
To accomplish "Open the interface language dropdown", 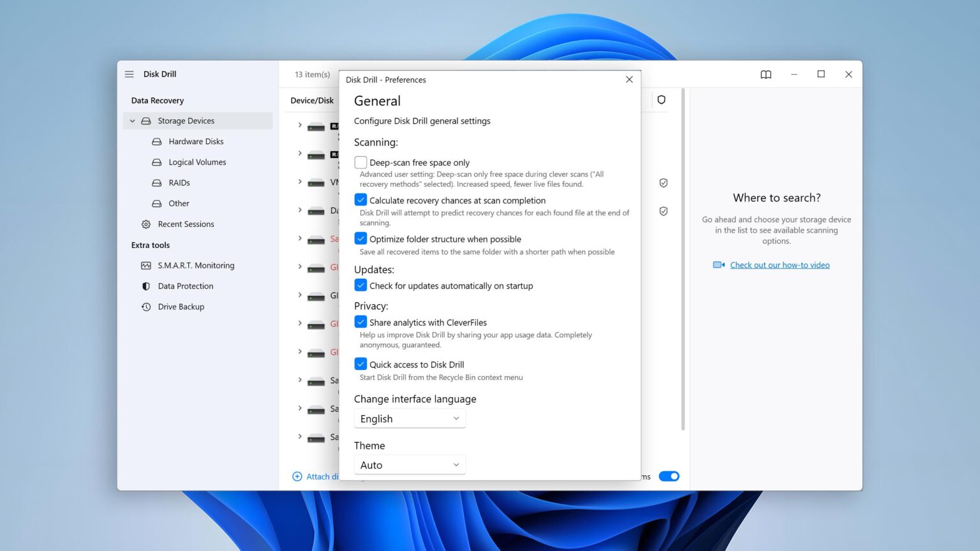I will point(410,418).
